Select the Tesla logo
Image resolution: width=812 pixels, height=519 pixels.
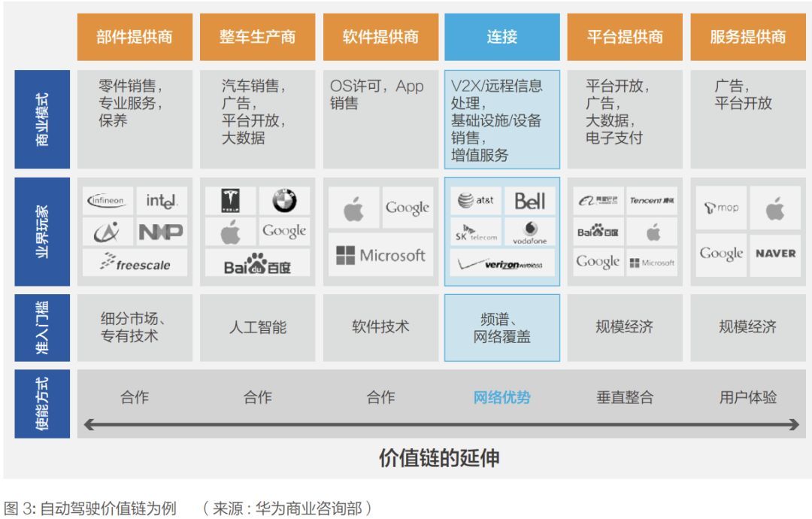(x=231, y=200)
